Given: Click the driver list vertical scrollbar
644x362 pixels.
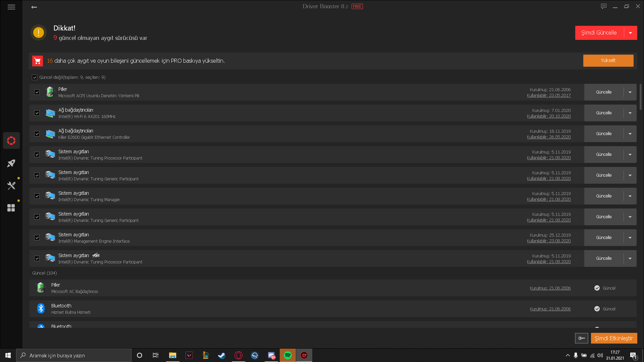Looking at the screenshot, I should (640, 97).
